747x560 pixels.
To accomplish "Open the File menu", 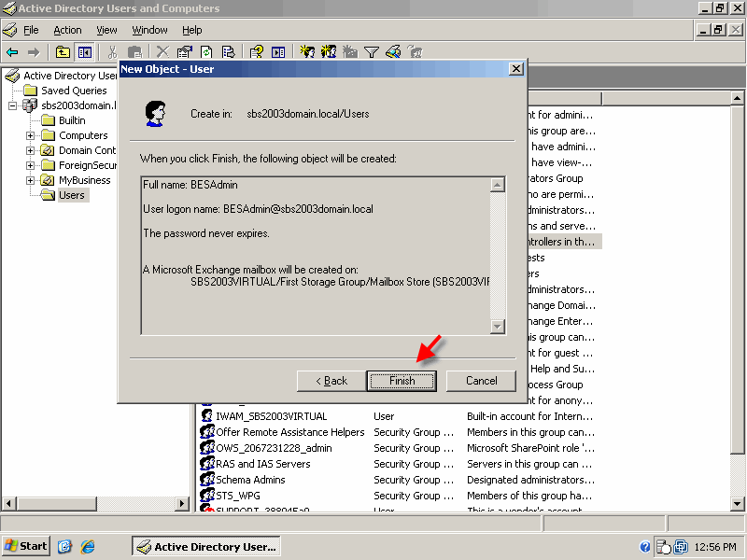I will [x=31, y=30].
